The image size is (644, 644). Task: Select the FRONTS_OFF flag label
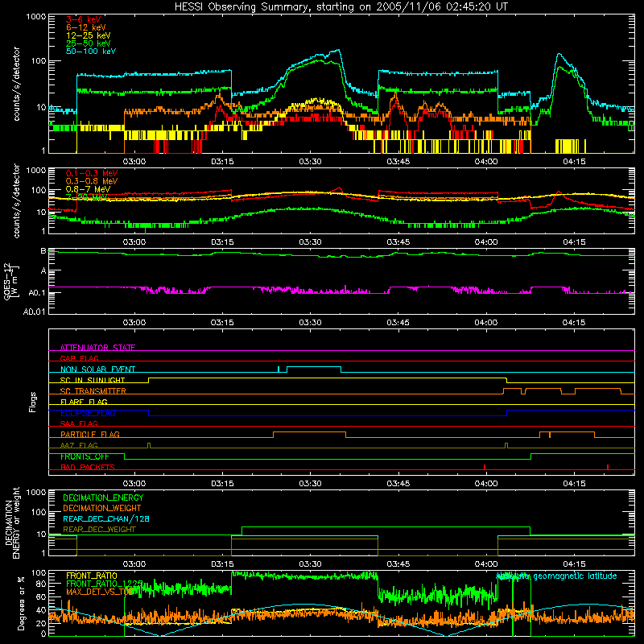85,456
